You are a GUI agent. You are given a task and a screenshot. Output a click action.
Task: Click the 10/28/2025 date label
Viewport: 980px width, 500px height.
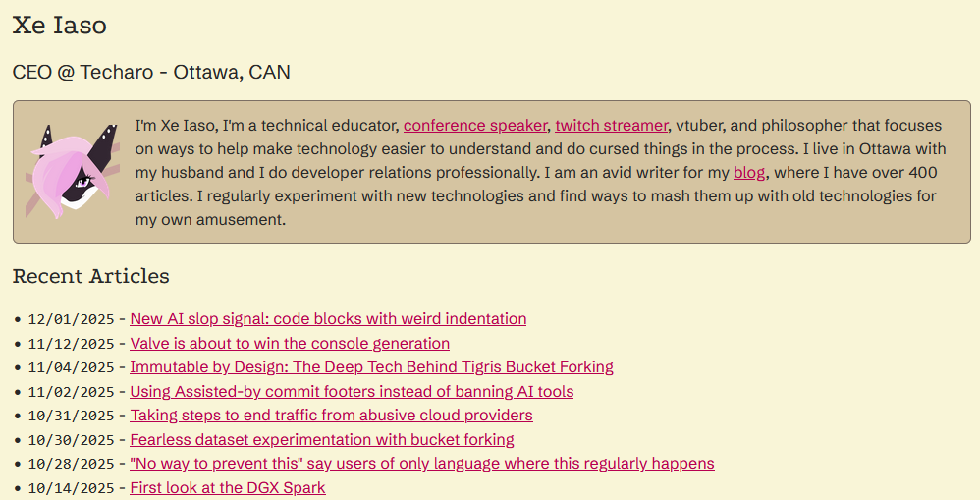[71, 464]
